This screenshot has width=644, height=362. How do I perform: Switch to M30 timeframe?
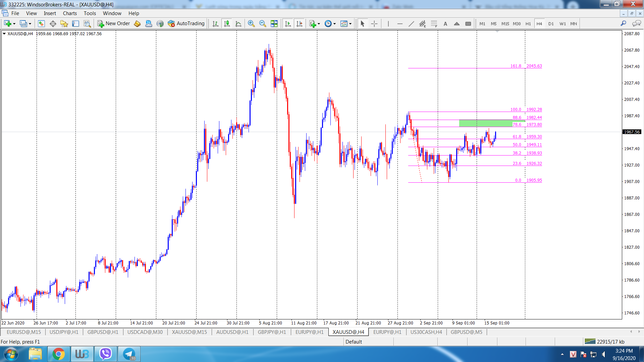tap(517, 23)
